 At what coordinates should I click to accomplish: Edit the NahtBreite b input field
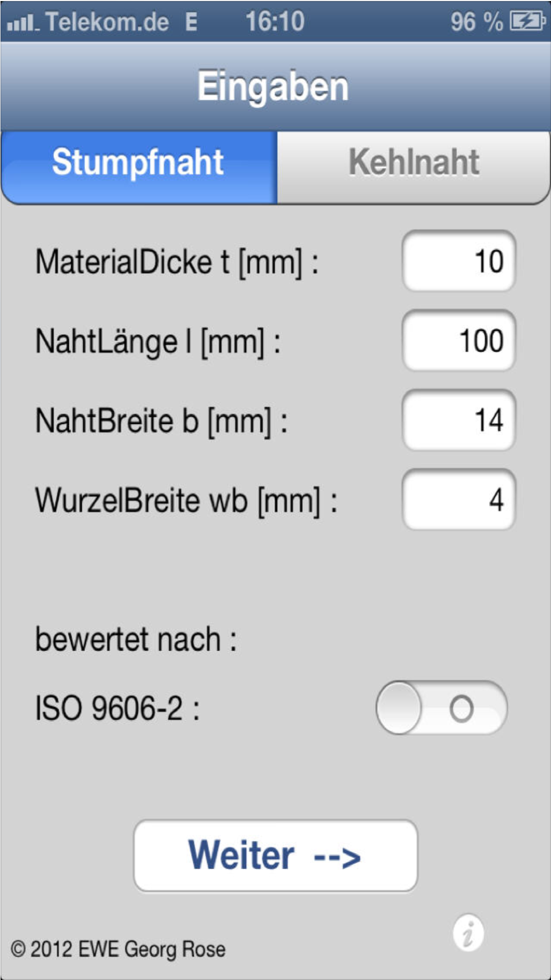point(459,420)
